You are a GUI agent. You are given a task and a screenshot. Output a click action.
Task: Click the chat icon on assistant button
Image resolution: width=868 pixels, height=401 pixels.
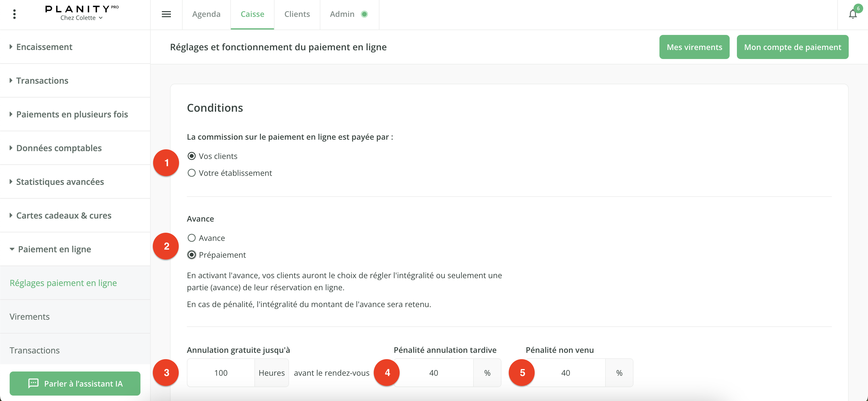pyautogui.click(x=33, y=383)
